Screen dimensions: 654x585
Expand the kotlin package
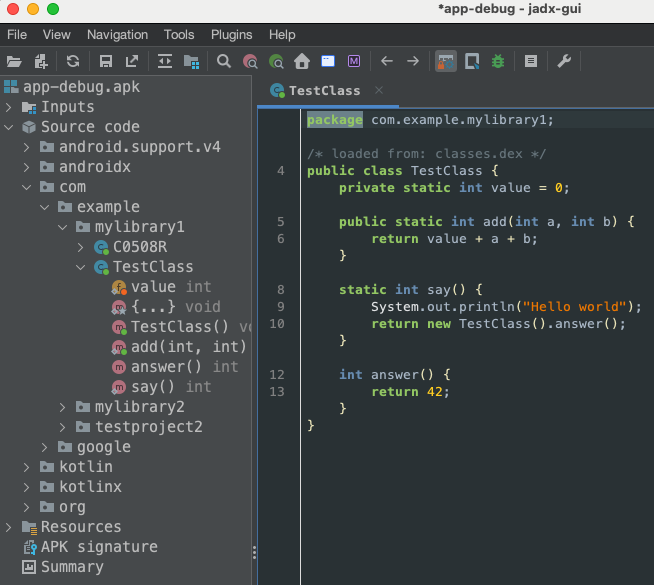tap(27, 467)
